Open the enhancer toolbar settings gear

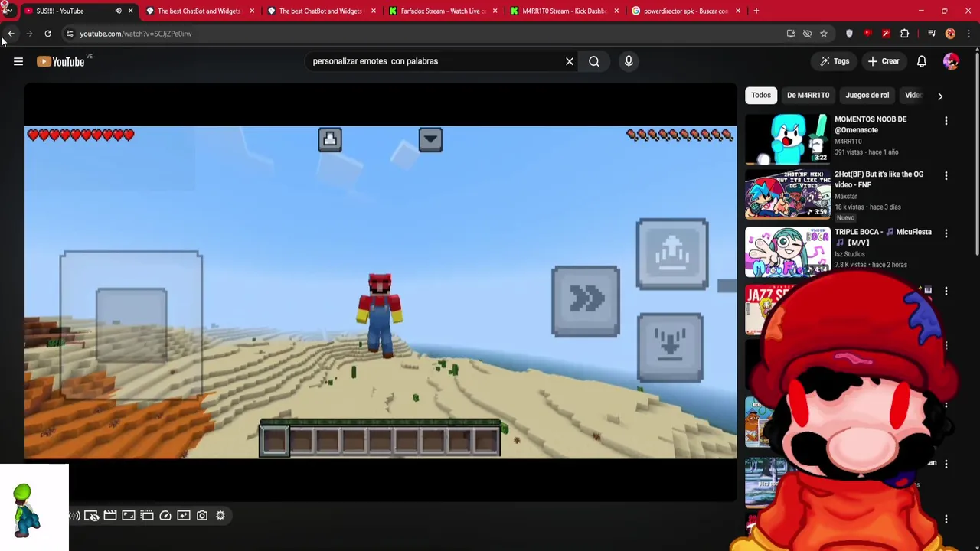click(x=220, y=516)
